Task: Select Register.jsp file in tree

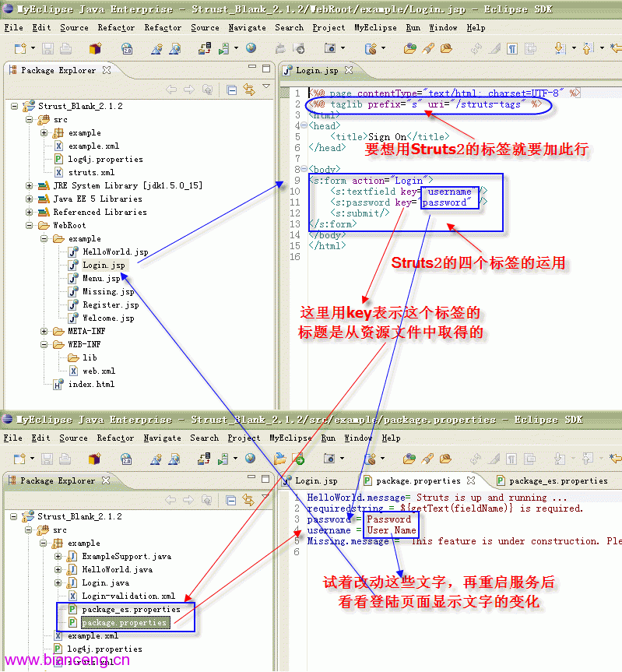Action: 111,304
